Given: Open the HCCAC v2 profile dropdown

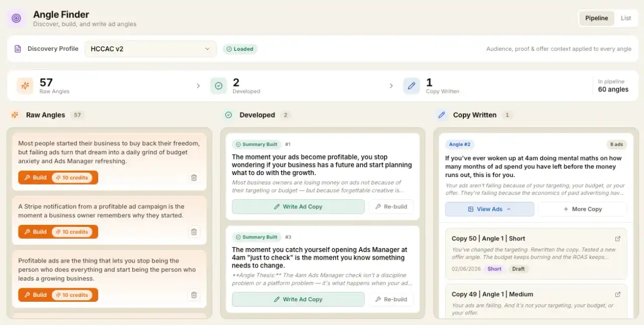Looking at the screenshot, I should (x=150, y=49).
